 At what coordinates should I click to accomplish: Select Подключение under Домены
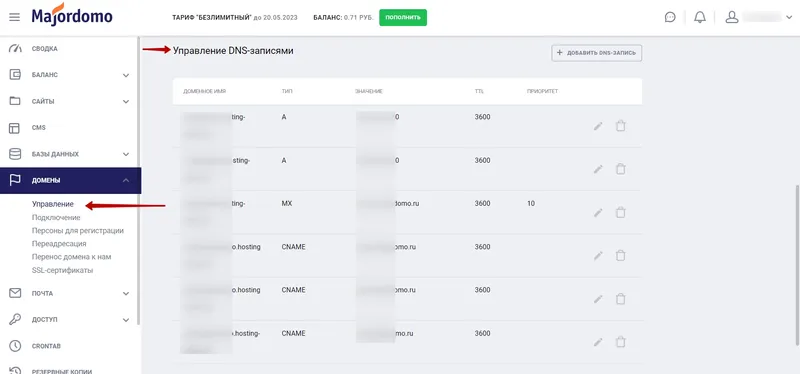[56, 217]
